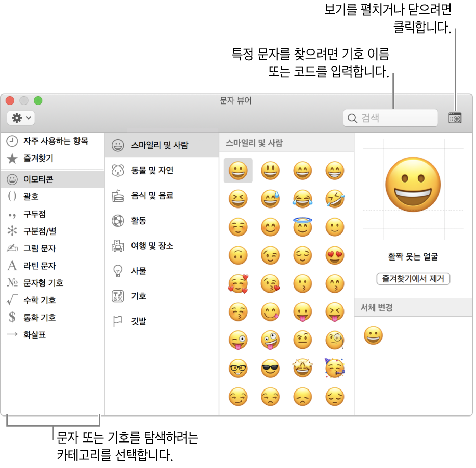Choose the squinting laughing emoji
Screen dimensions: 476x468
[x=238, y=199]
